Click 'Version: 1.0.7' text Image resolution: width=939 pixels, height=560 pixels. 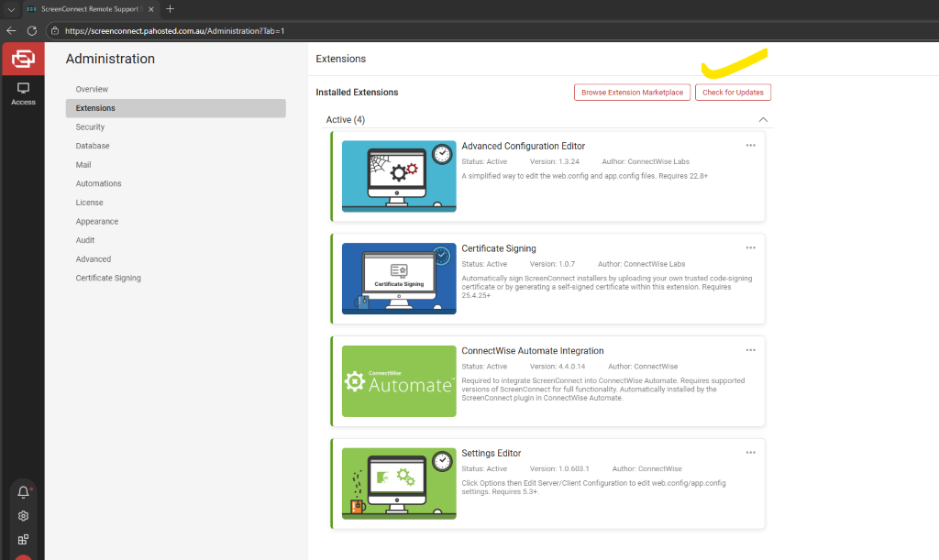click(552, 264)
